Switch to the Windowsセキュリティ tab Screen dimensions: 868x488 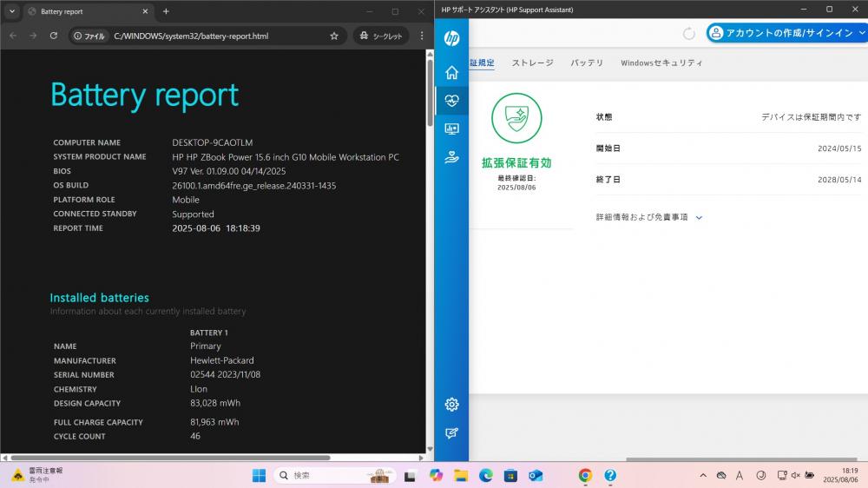(661, 63)
